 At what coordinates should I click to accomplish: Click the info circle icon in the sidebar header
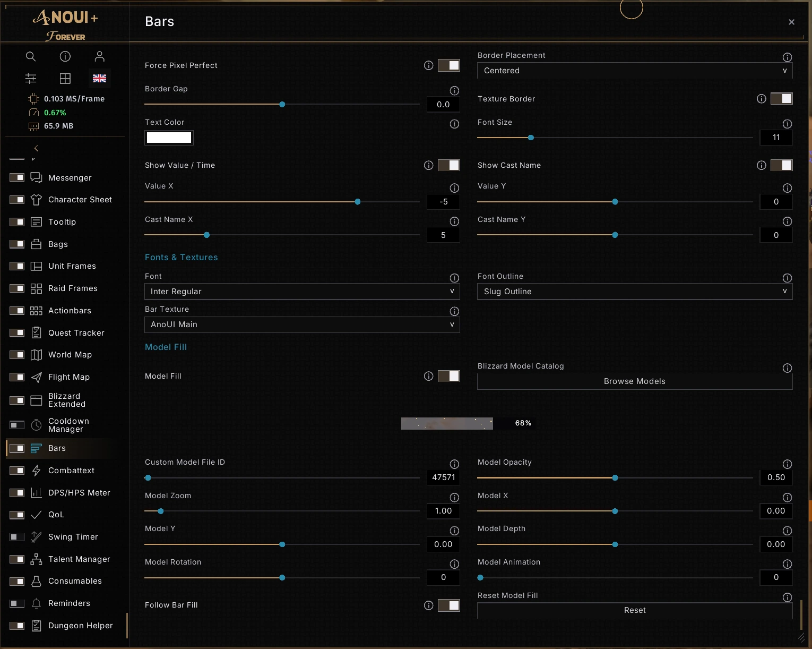(65, 56)
